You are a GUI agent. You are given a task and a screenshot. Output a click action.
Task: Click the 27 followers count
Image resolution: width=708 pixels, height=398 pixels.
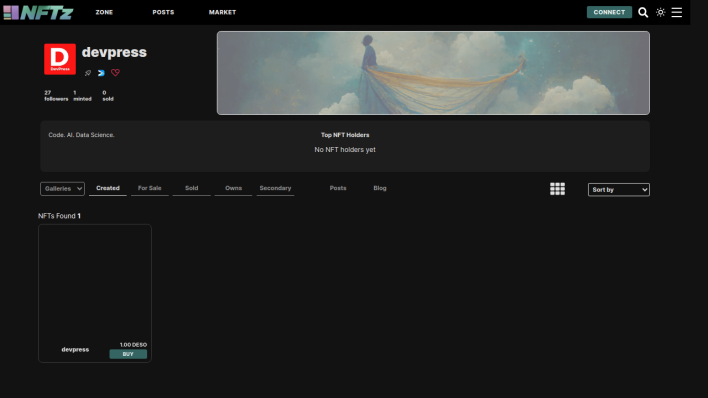56,96
